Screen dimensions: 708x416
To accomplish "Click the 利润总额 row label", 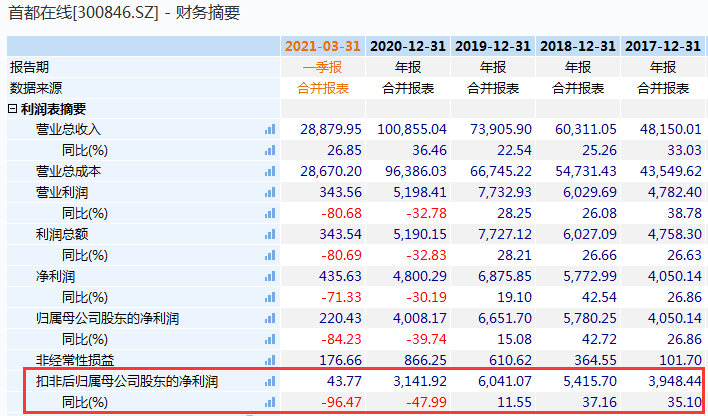I will pos(62,234).
